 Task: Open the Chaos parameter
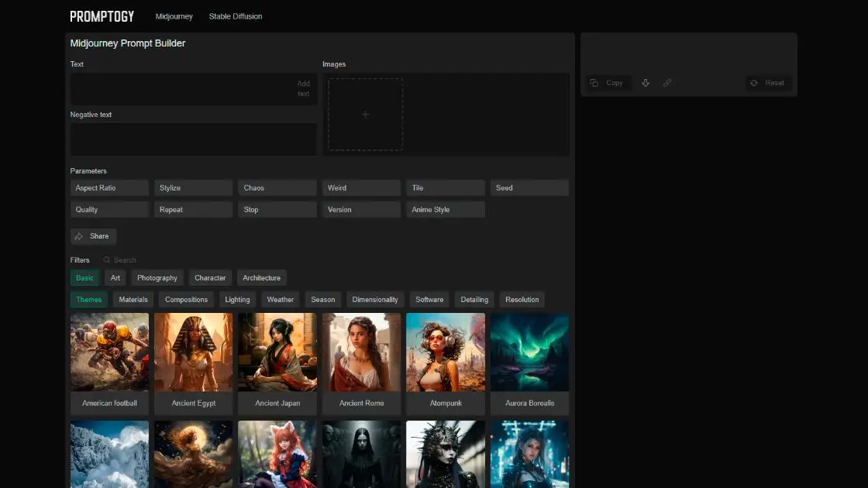(277, 188)
